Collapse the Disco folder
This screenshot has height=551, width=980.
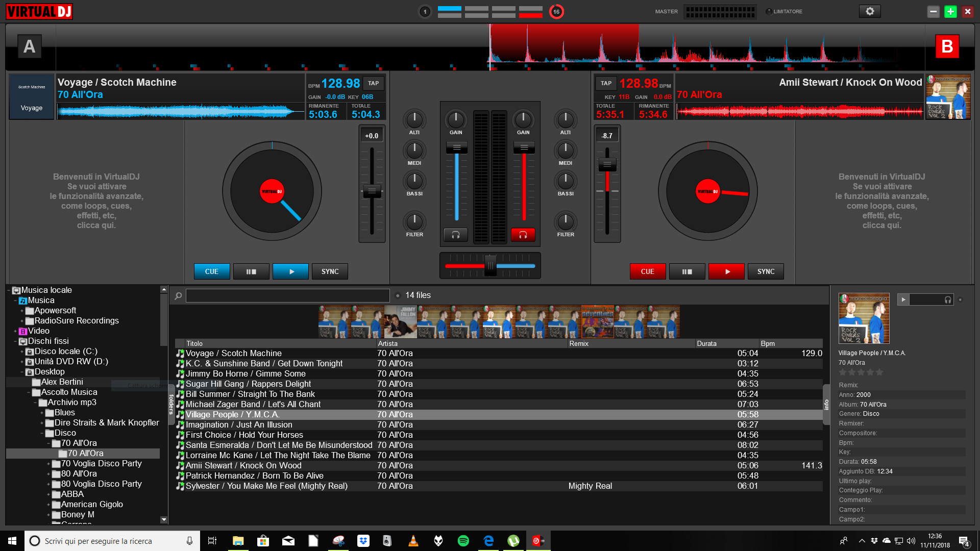click(x=42, y=433)
